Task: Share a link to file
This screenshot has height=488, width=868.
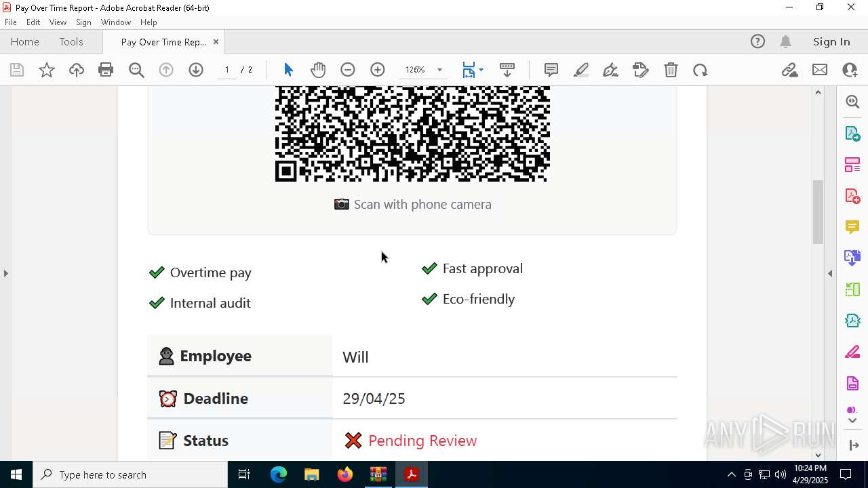Action: pos(789,70)
